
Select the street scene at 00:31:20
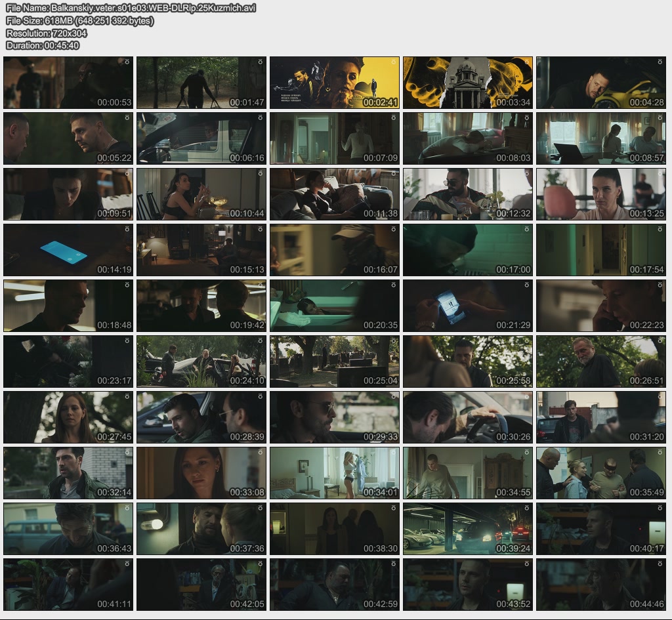(601, 417)
